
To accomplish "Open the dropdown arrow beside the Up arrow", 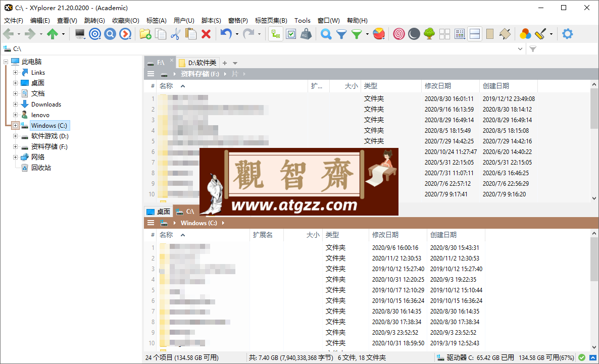I will [64, 34].
